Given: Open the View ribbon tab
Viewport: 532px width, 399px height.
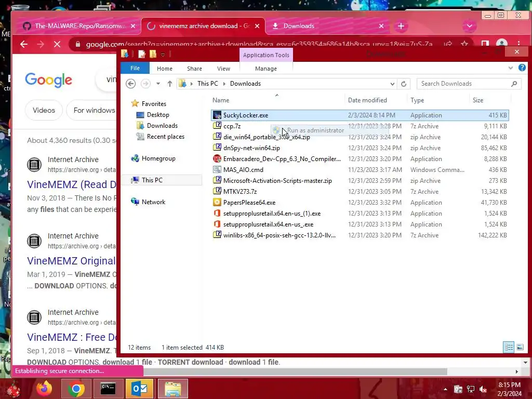Looking at the screenshot, I should (x=223, y=69).
